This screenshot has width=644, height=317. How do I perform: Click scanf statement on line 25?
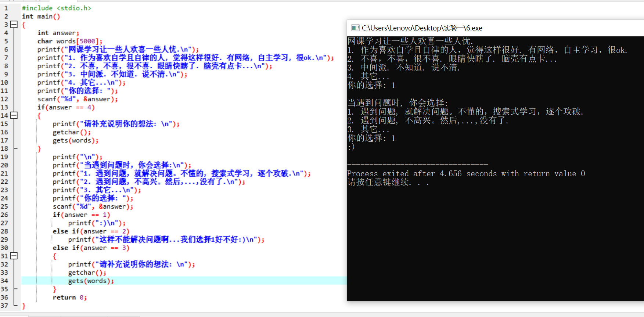[x=93, y=206]
